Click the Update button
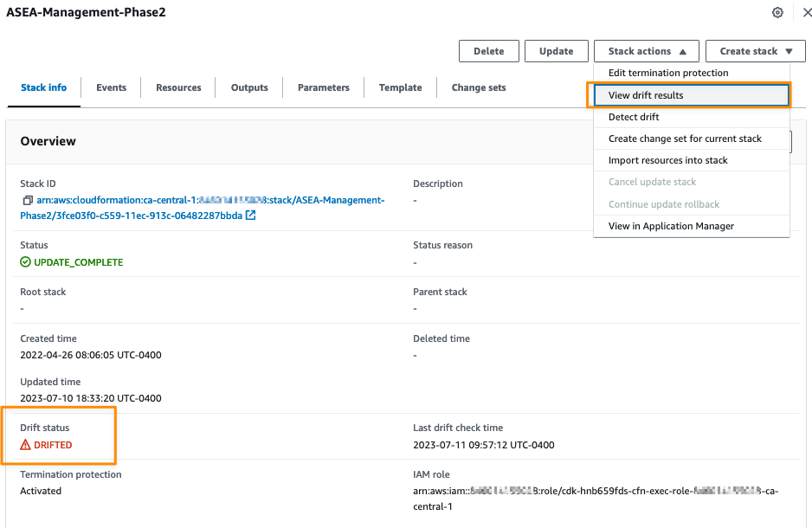 point(556,51)
